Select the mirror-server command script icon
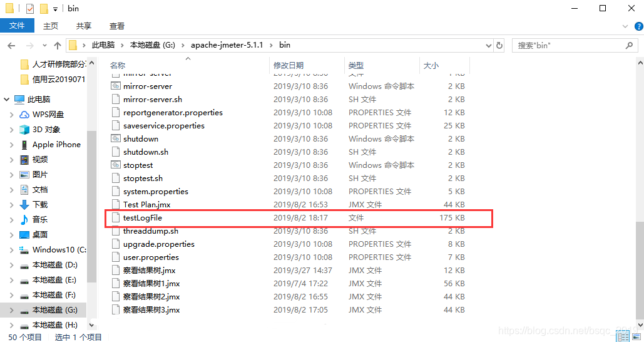This screenshot has width=644, height=342. click(116, 86)
